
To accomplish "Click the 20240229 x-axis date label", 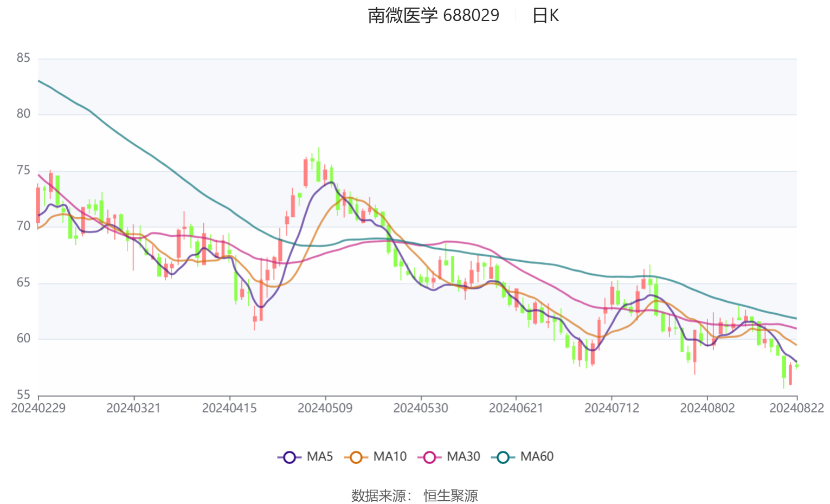I will [x=38, y=408].
